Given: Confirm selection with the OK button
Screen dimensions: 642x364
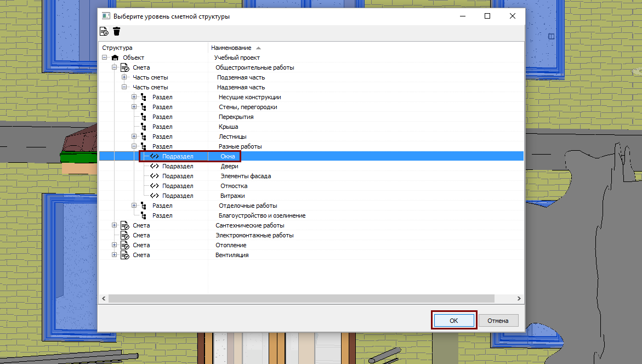Looking at the screenshot, I should pos(453,321).
